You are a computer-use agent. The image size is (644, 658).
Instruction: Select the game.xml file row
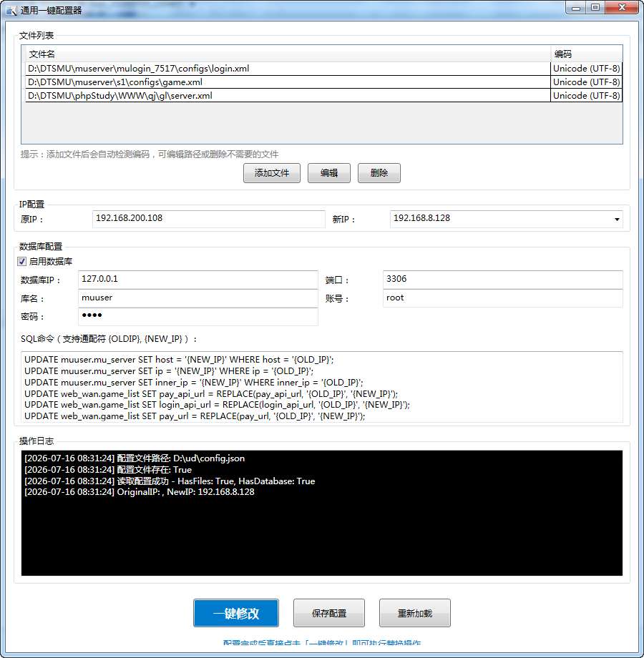tap(323, 82)
